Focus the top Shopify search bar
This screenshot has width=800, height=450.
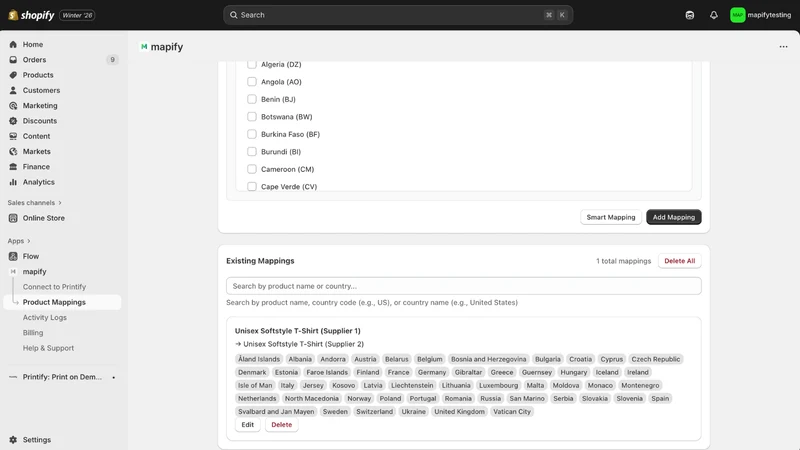tap(398, 15)
